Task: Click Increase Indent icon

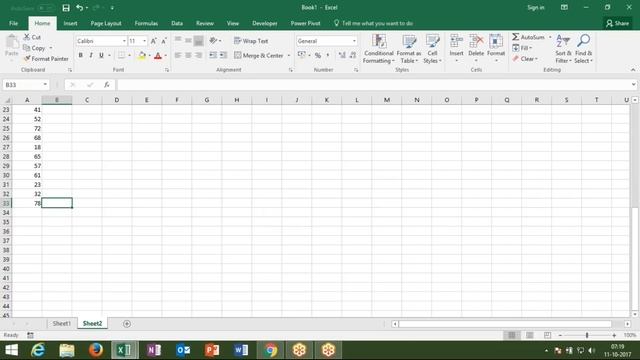Action: click(x=223, y=55)
